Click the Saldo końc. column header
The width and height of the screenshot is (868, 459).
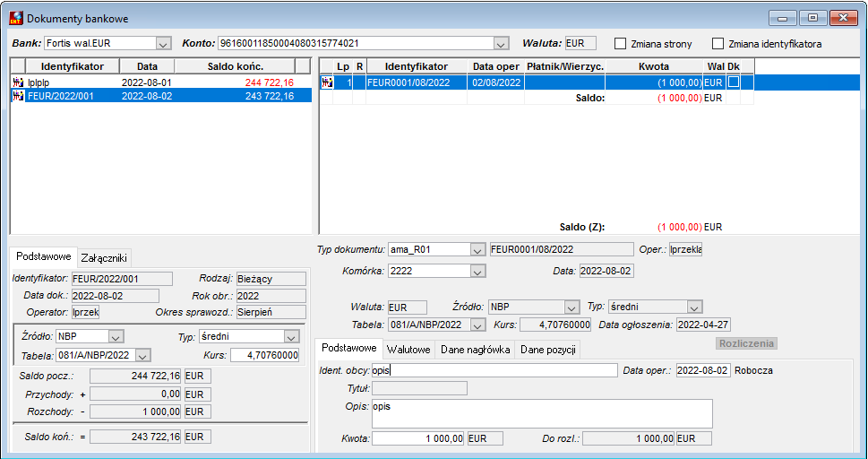click(236, 66)
